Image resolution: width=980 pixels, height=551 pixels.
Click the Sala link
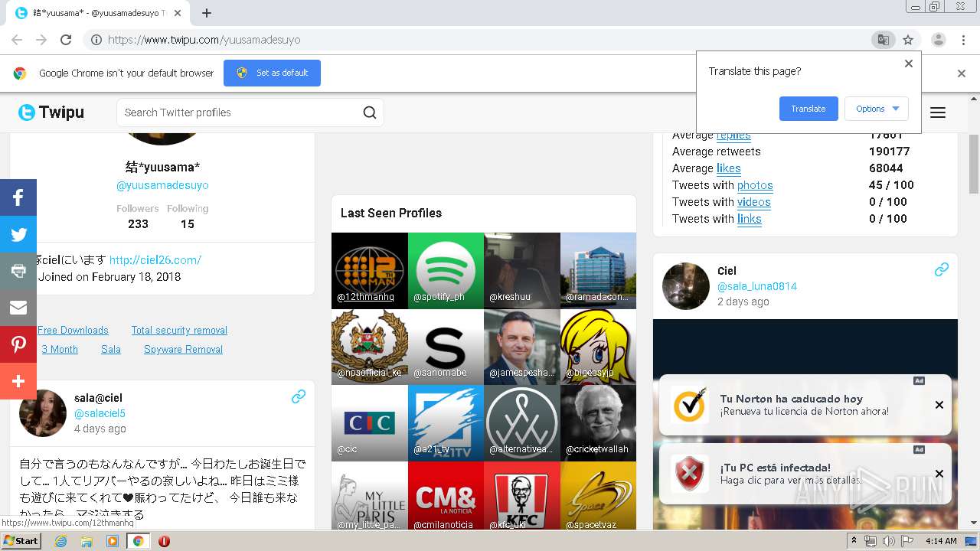tap(111, 349)
